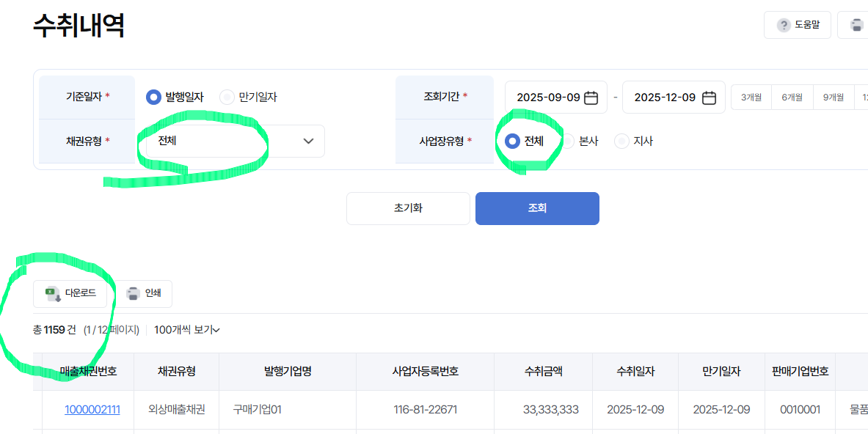Select 본사 business site type
The height and width of the screenshot is (434, 868).
click(x=568, y=141)
